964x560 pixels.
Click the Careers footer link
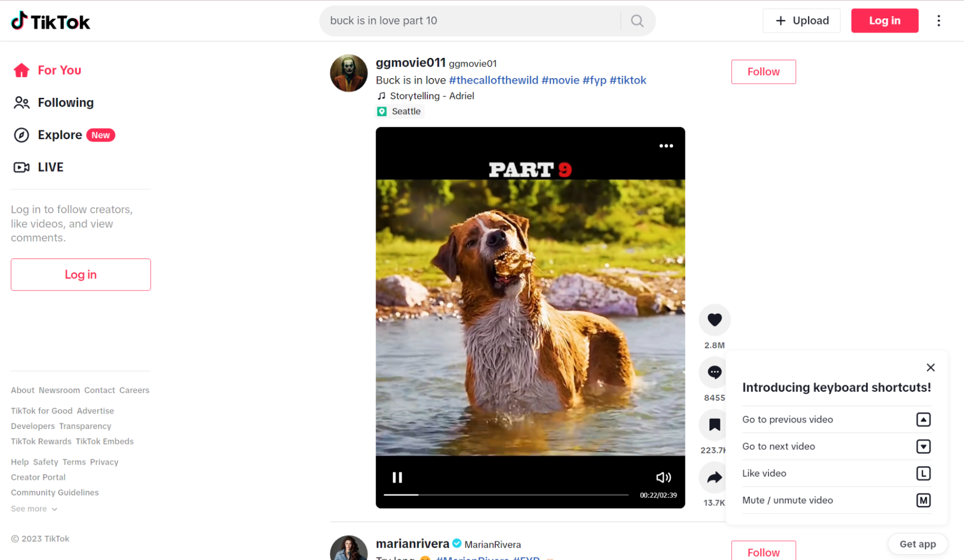point(134,390)
